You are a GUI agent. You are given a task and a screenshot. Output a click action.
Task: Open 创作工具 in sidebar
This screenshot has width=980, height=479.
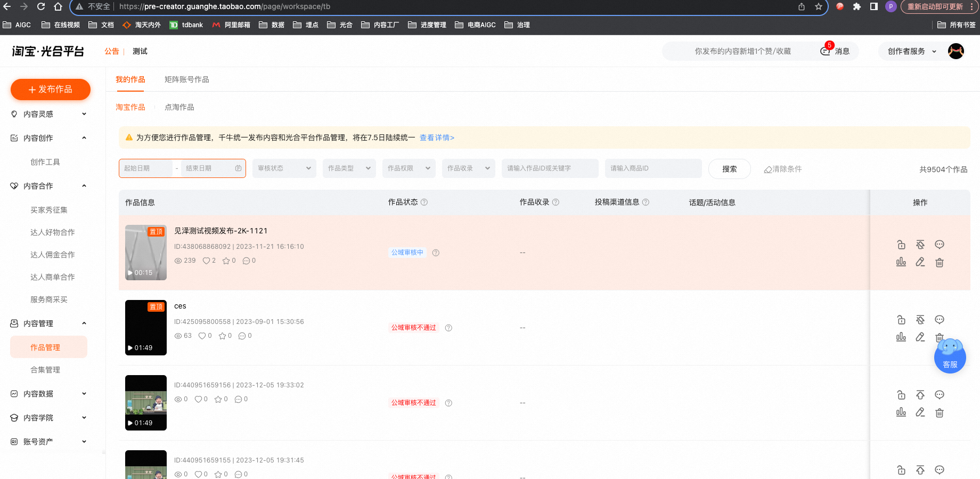pos(45,162)
